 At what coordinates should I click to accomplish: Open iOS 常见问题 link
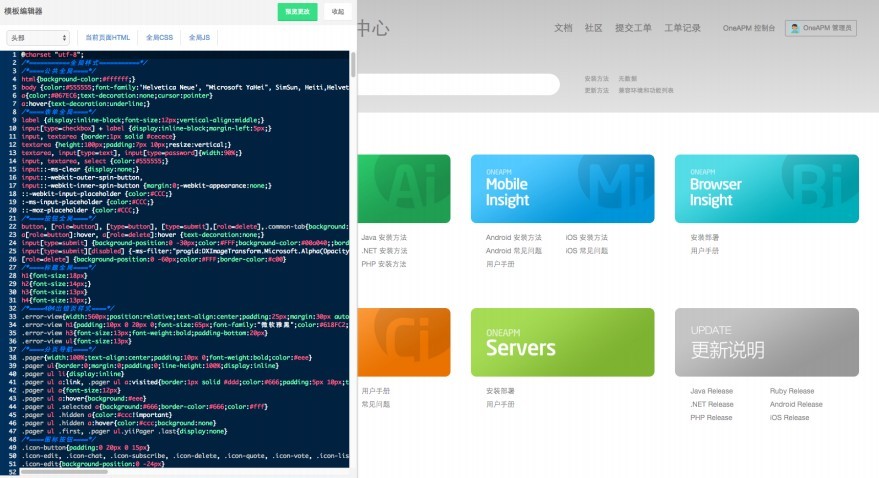(x=586, y=251)
